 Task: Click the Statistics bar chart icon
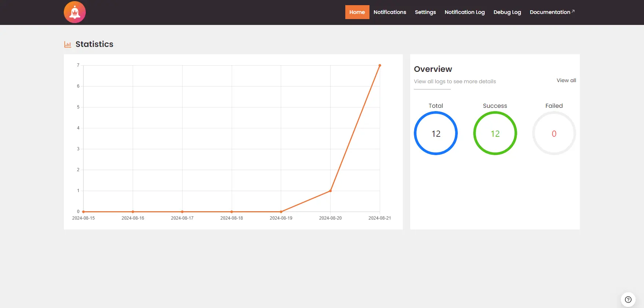[x=68, y=44]
